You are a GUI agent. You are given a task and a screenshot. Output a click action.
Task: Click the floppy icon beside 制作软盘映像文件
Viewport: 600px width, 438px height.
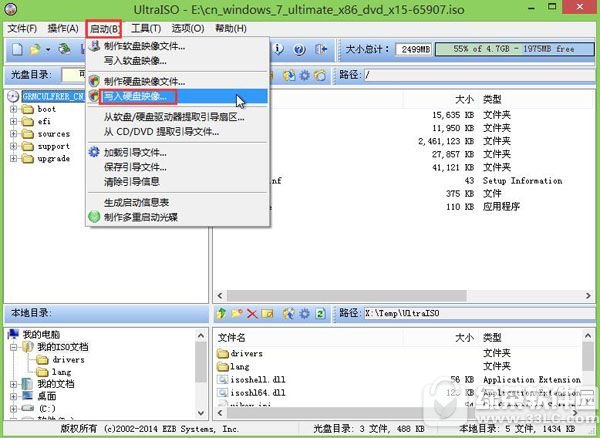94,46
